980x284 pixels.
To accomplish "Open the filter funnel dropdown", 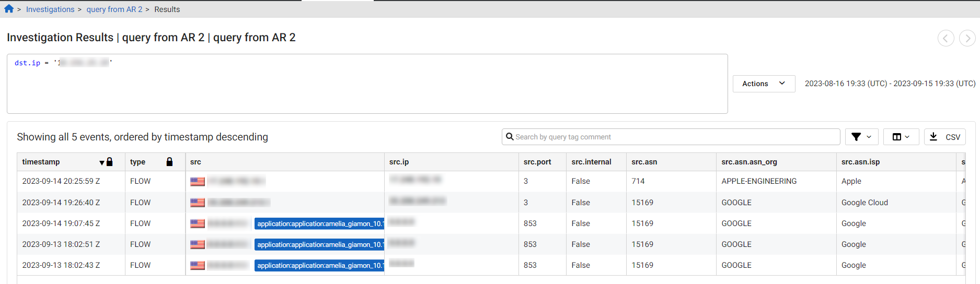I will point(861,137).
